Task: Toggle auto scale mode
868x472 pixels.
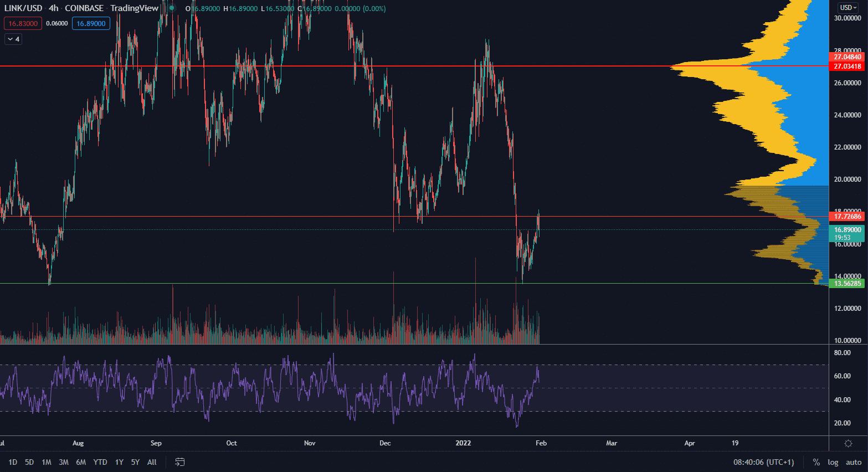Action: (854, 462)
